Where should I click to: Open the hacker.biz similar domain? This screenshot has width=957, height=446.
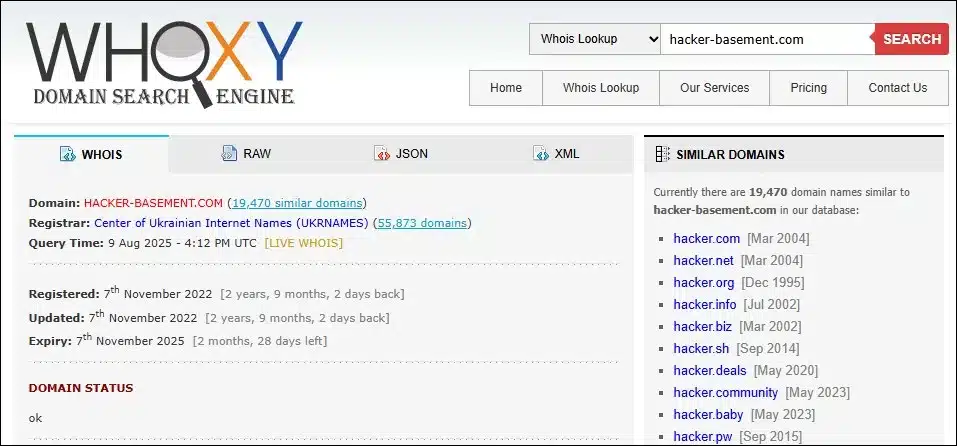pos(702,326)
